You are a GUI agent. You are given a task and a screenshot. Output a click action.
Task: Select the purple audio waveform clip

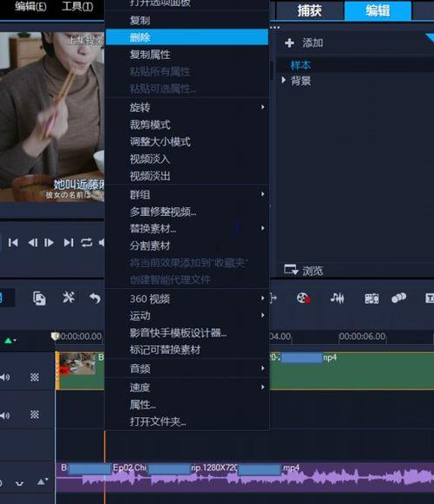(x=245, y=478)
